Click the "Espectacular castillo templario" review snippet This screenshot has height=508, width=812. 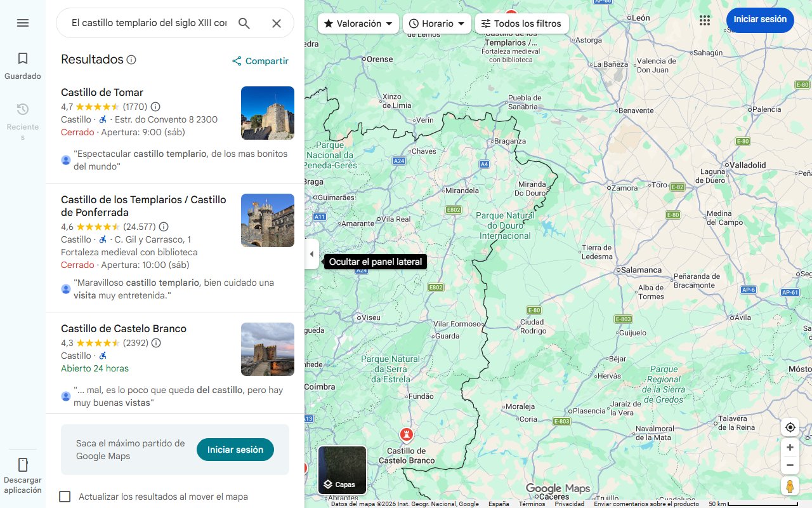coord(181,160)
